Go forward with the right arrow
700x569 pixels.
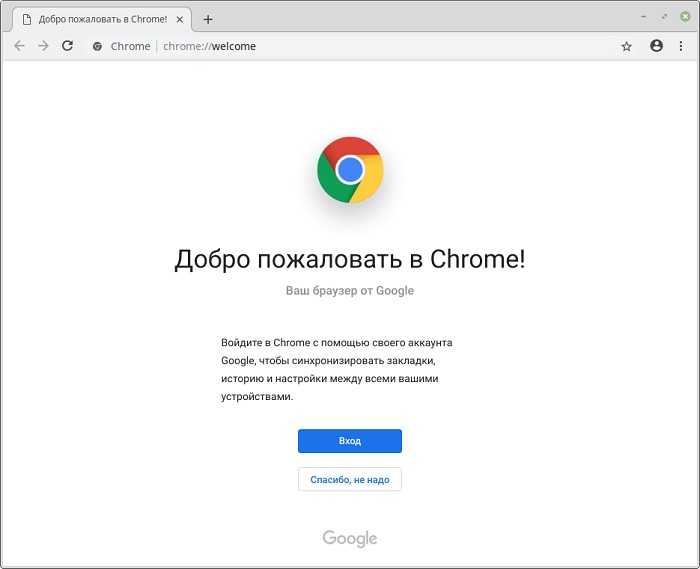(x=43, y=46)
